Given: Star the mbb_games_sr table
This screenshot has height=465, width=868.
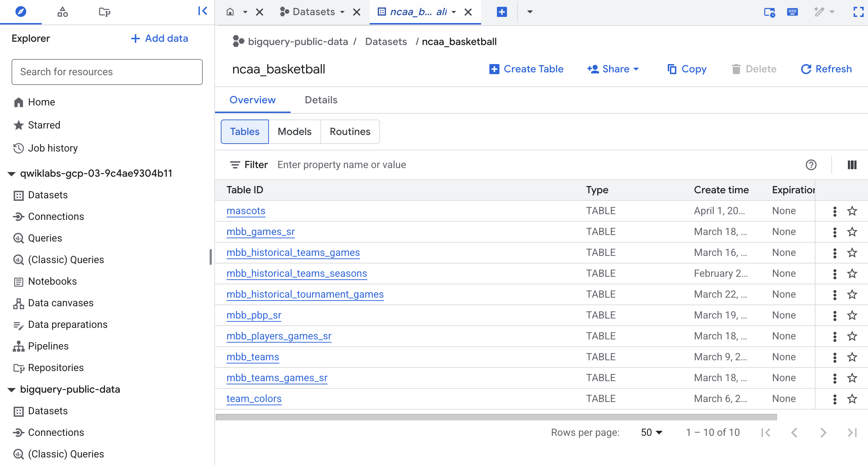Looking at the screenshot, I should tap(852, 232).
